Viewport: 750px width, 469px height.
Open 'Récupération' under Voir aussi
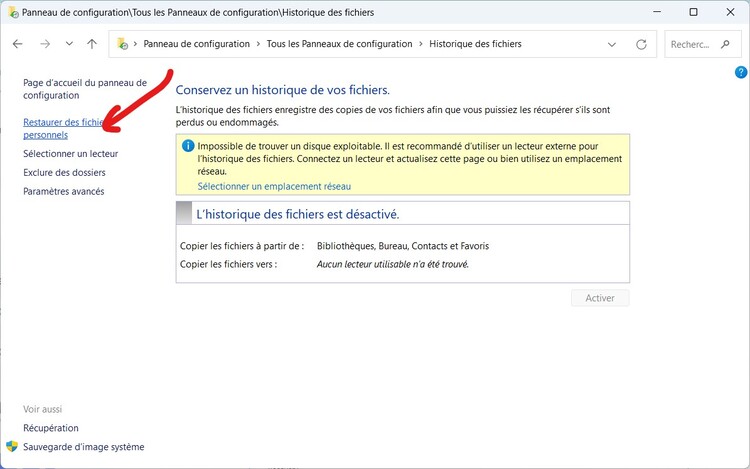point(51,428)
